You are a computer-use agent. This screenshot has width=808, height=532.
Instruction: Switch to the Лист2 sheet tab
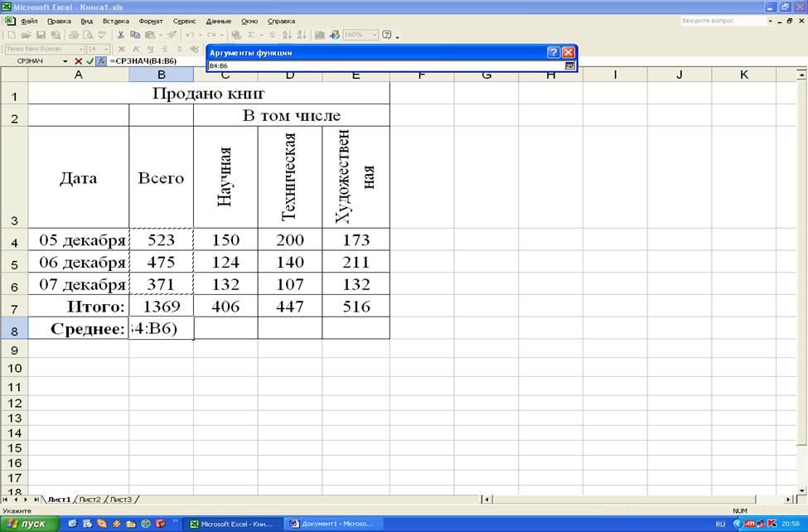tap(90, 500)
